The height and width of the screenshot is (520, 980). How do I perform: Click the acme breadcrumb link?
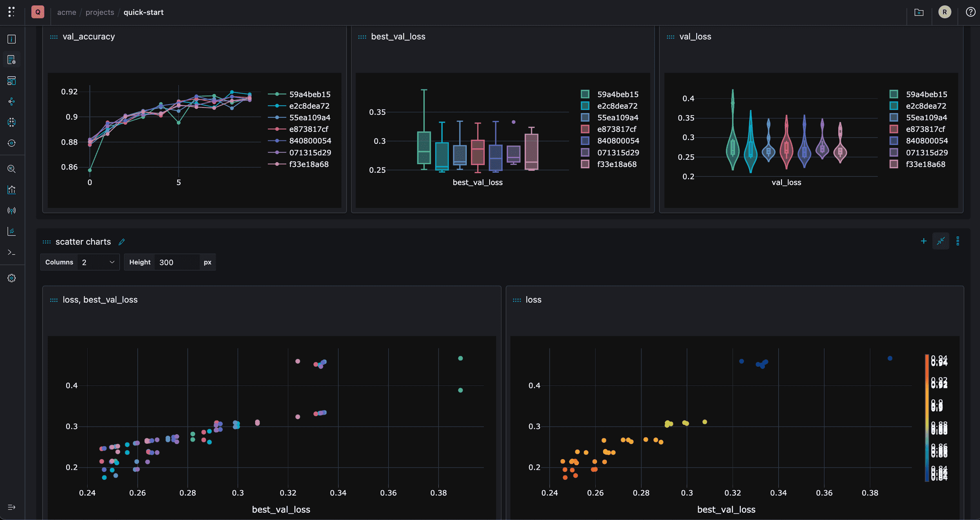pos(67,12)
